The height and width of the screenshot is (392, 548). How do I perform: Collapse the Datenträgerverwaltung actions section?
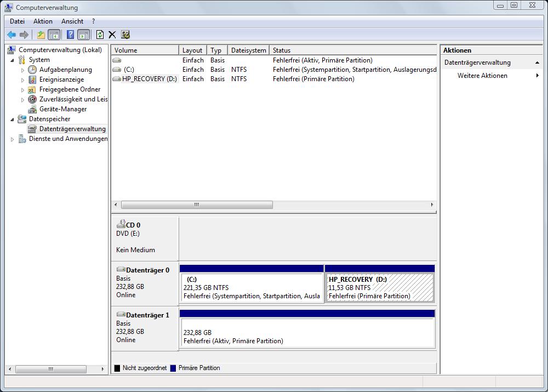tap(537, 63)
